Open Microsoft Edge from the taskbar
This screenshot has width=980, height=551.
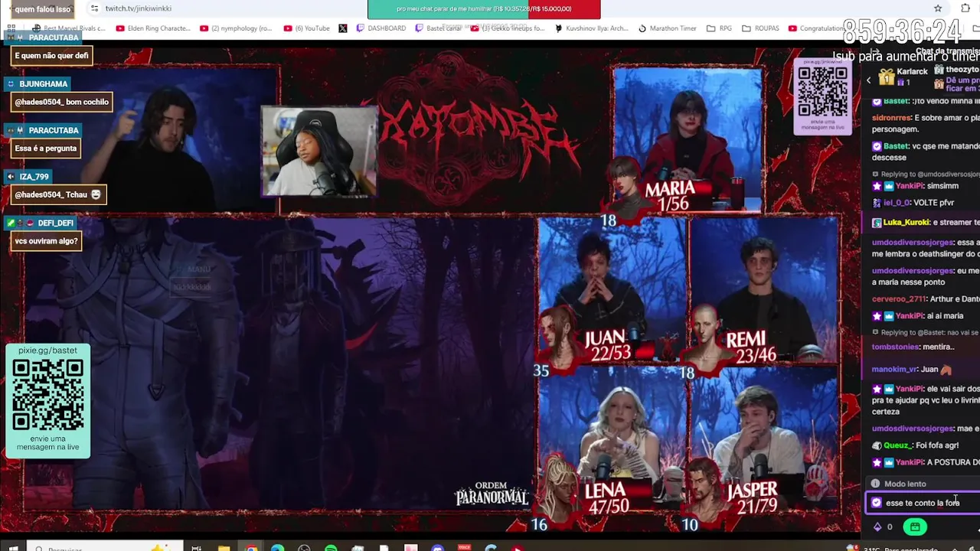pyautogui.click(x=277, y=548)
